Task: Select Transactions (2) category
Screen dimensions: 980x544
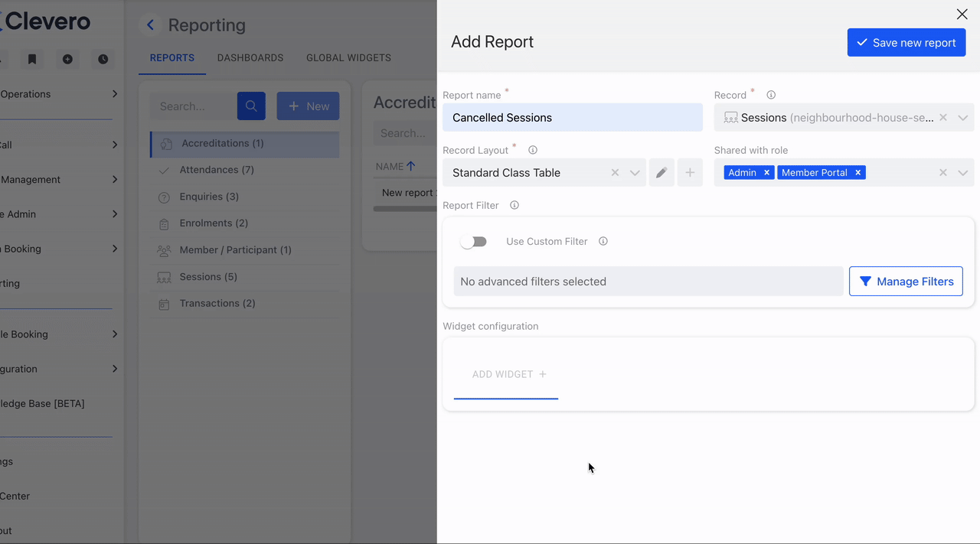Action: [245, 304]
